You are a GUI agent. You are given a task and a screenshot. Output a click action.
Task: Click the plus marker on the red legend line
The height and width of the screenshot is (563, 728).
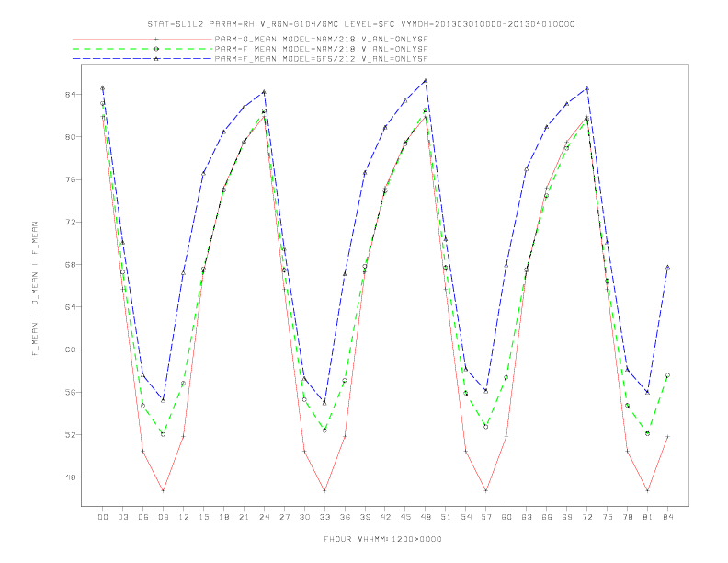coord(156,39)
